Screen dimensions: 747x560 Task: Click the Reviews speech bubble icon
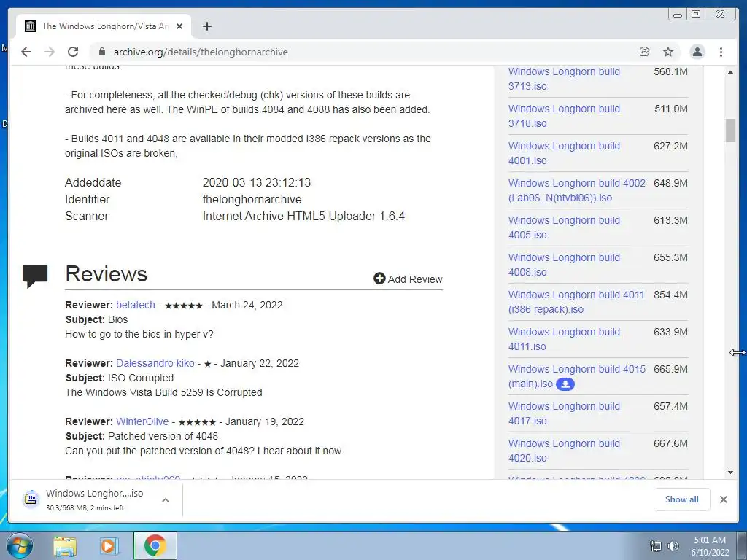[35, 276]
